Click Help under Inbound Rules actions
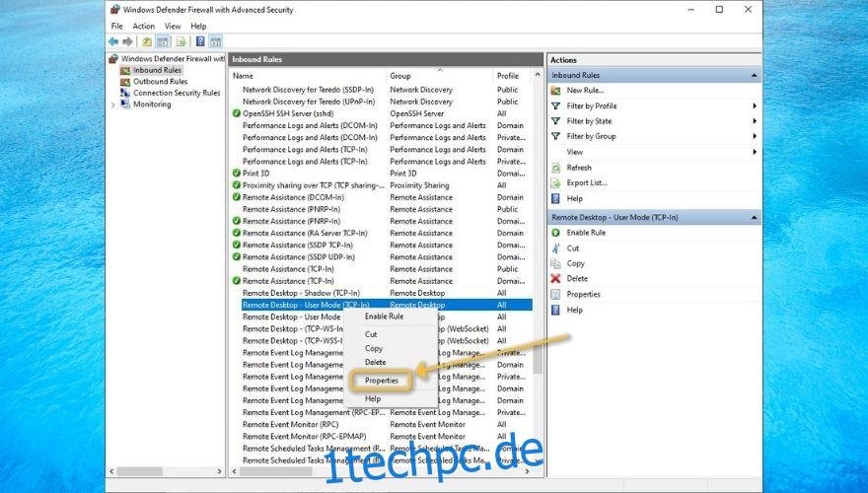Viewport: 868px width, 493px height. (x=575, y=198)
